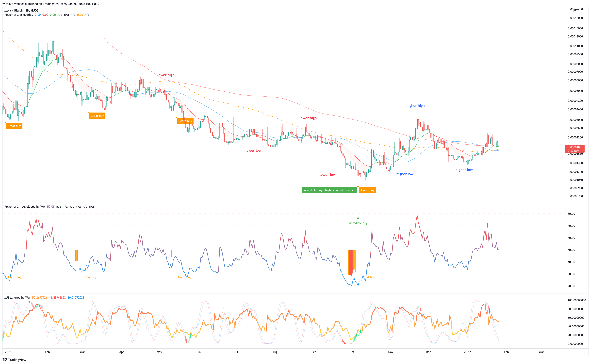591x364 pixels.
Task: Click the Great buy label under January 2021 candles
Action: (14, 126)
